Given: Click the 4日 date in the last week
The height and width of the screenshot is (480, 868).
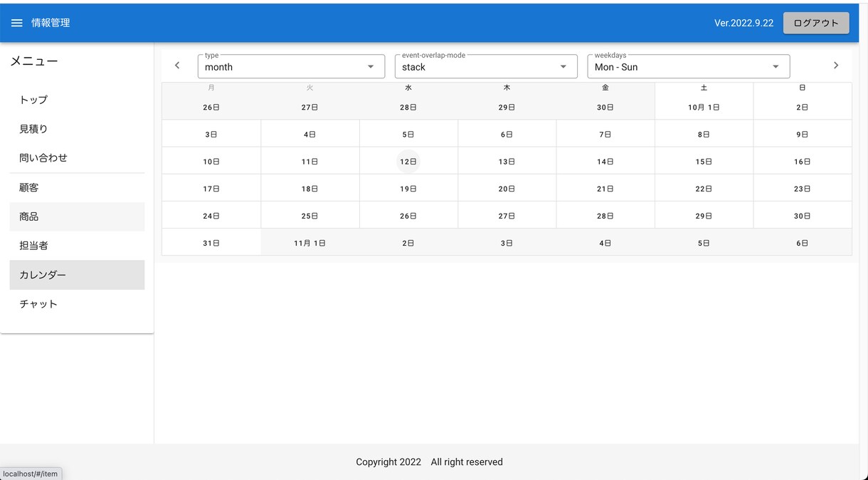Looking at the screenshot, I should coord(605,243).
